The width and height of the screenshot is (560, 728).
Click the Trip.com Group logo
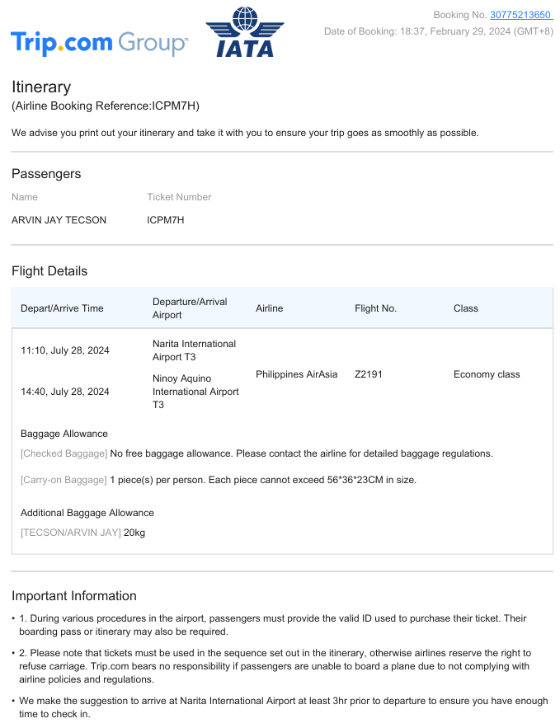[99, 42]
